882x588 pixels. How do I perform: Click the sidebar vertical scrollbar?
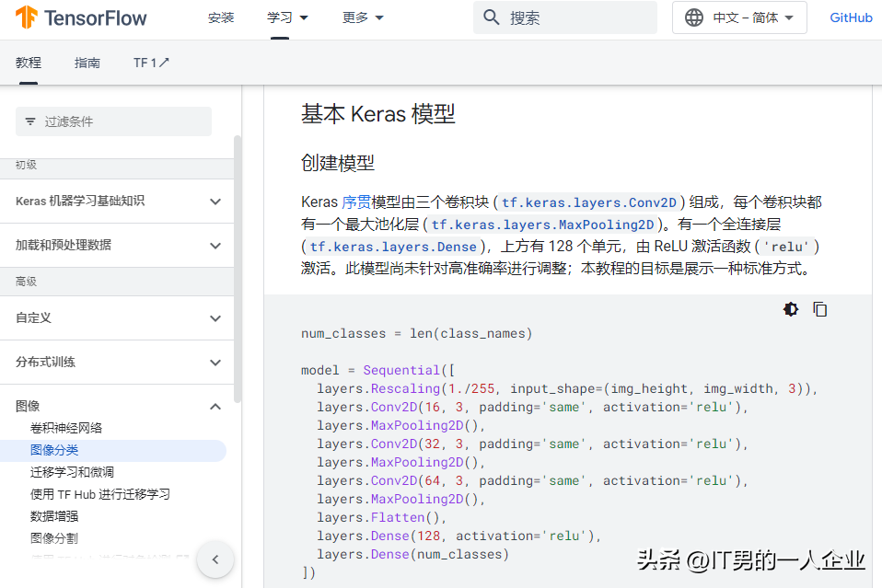[238, 269]
